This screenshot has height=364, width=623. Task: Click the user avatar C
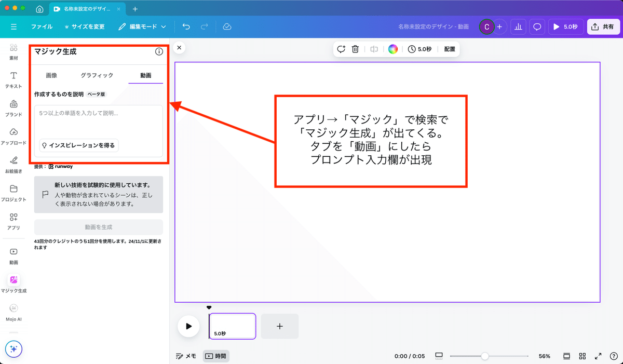[486, 26]
